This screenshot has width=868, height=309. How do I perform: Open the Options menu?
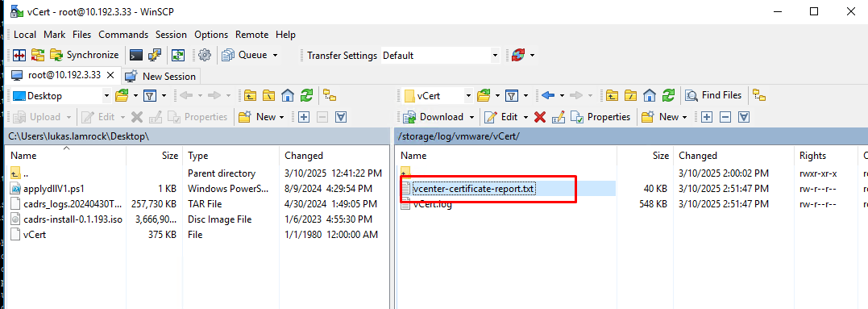(x=211, y=35)
